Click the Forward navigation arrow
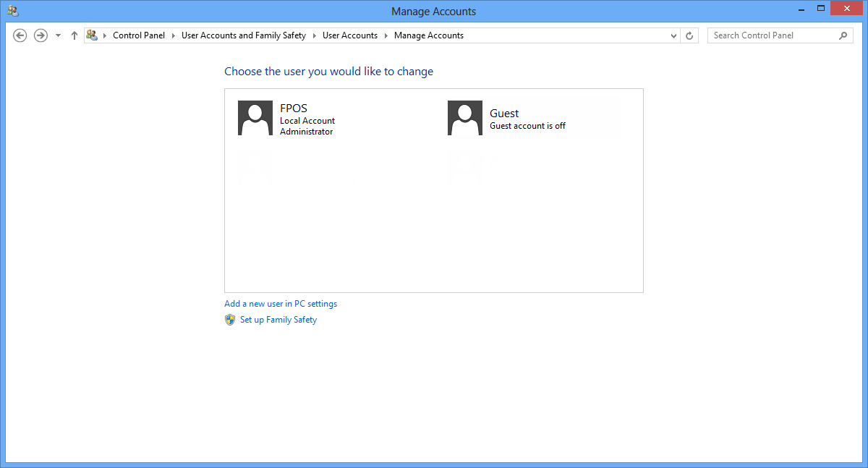Image resolution: width=868 pixels, height=468 pixels. click(x=41, y=35)
